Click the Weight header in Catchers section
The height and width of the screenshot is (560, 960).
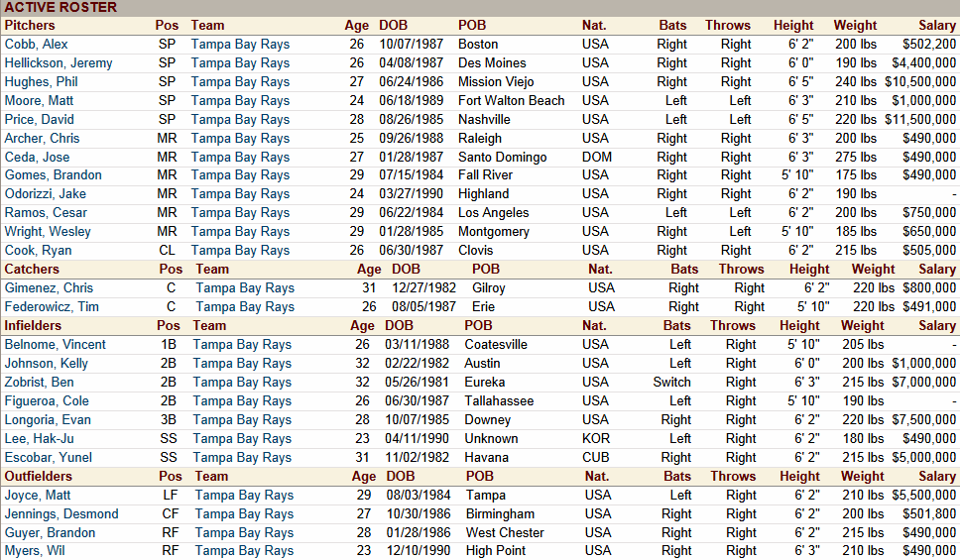tap(873, 269)
